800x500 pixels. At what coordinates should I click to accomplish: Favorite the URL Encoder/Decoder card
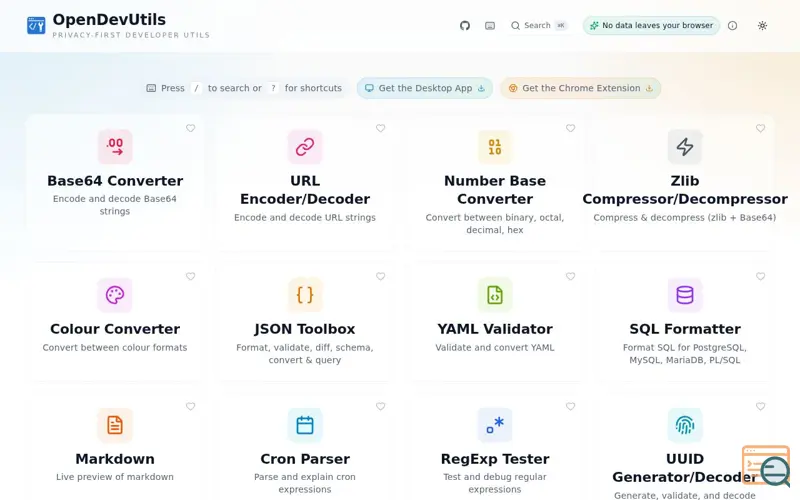(x=381, y=128)
